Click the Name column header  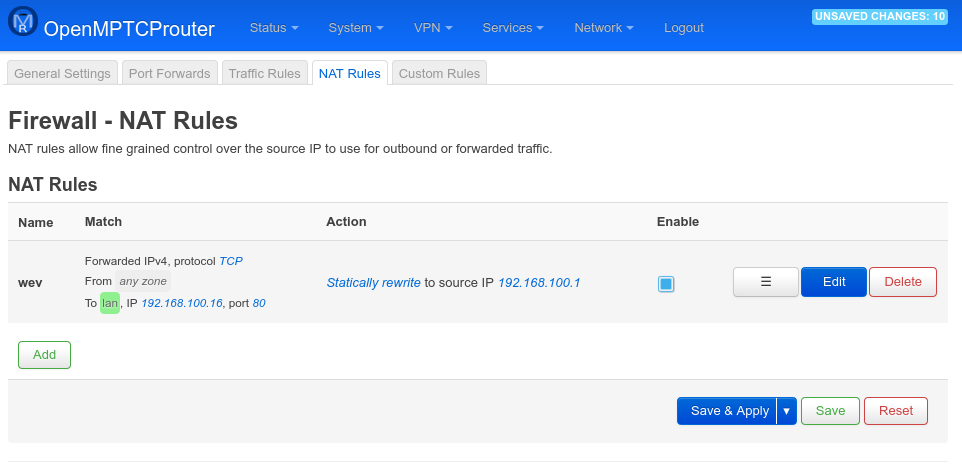point(36,222)
